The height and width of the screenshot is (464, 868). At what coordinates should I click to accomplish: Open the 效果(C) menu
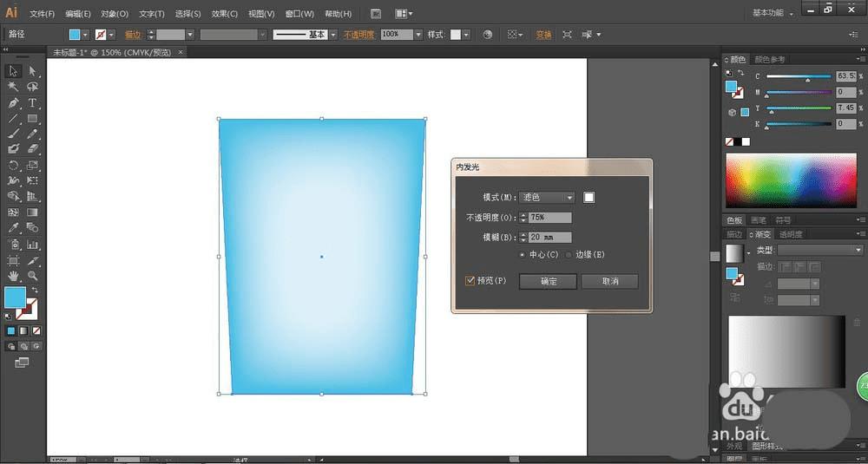(x=225, y=14)
